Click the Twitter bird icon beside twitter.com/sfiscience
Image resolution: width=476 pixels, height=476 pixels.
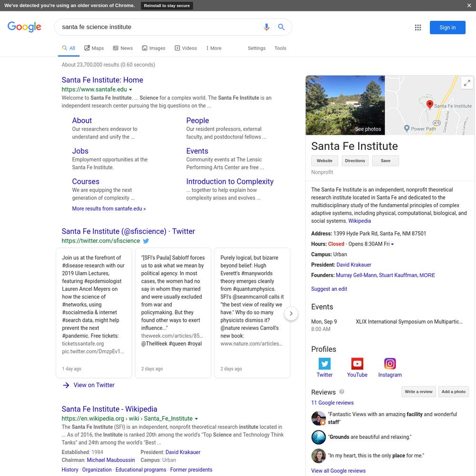click(x=146, y=241)
